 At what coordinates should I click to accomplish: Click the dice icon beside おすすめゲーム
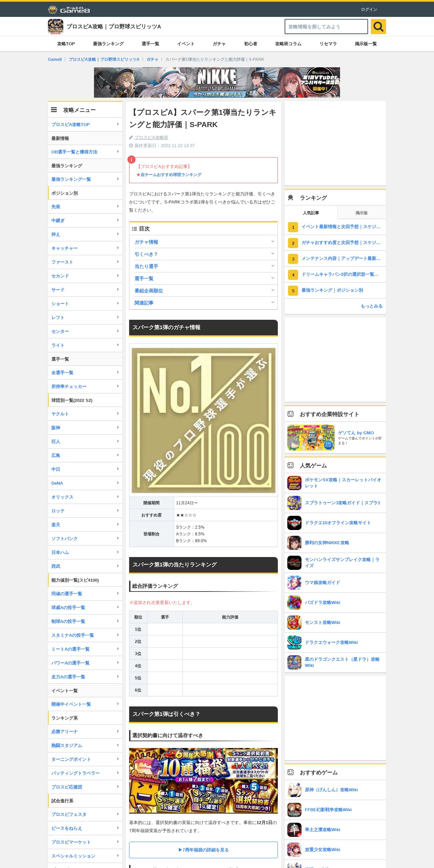(x=290, y=772)
